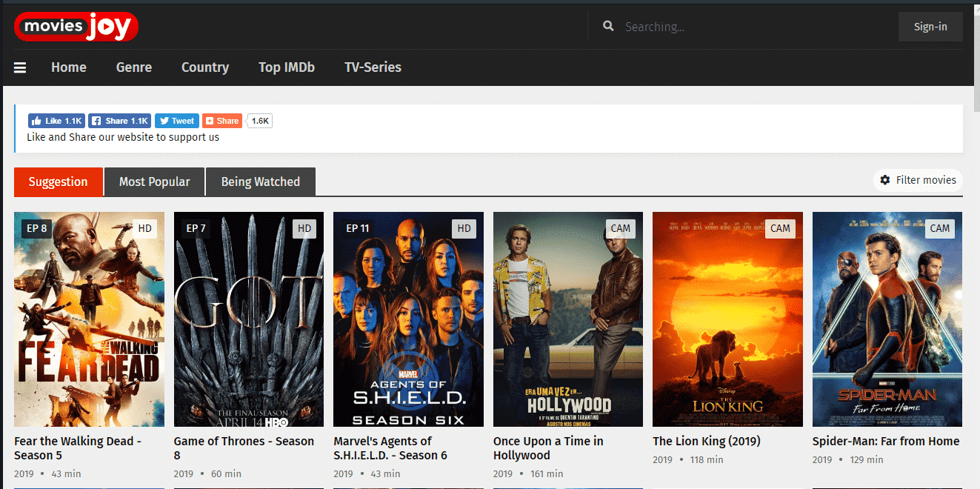Screen dimensions: 980x489
Task: Click the Facebook Share button
Action: point(120,121)
